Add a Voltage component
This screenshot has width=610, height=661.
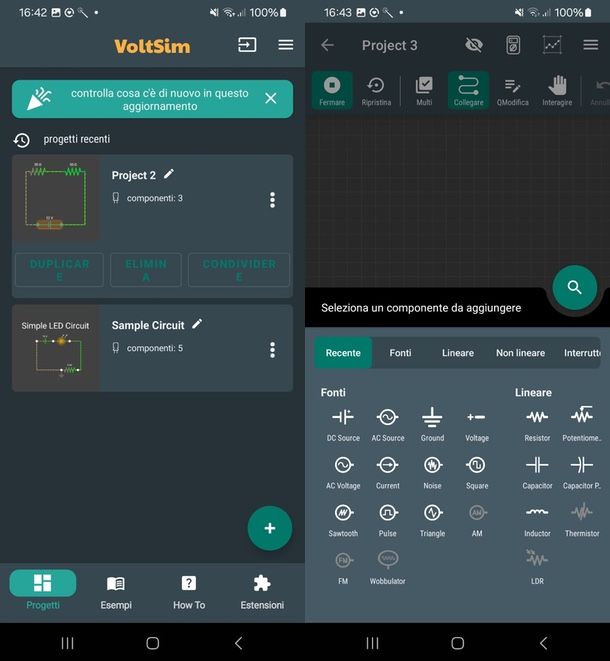(x=477, y=425)
